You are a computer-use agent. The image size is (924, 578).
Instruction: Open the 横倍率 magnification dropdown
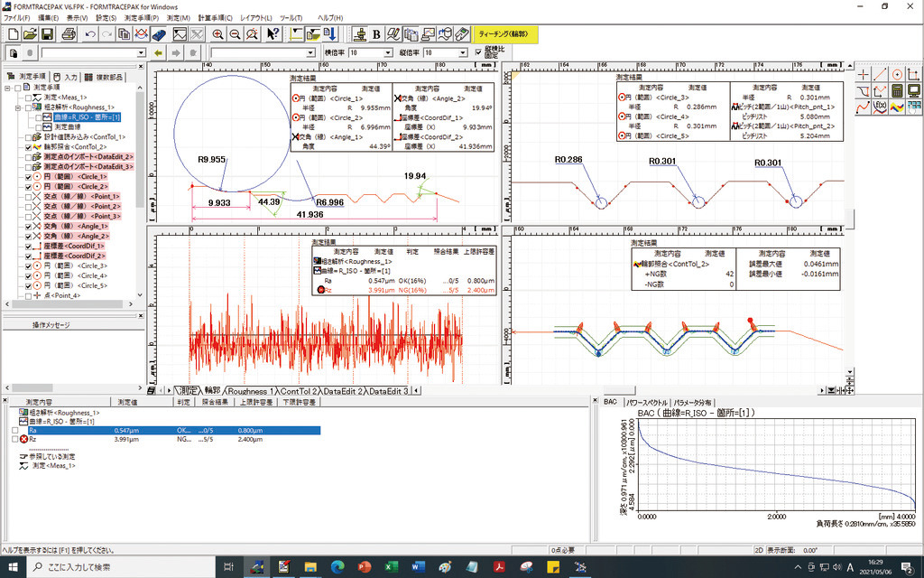pos(388,53)
